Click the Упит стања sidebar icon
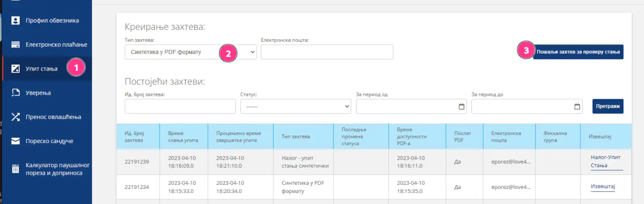This screenshot has width=644, height=204. (15, 69)
